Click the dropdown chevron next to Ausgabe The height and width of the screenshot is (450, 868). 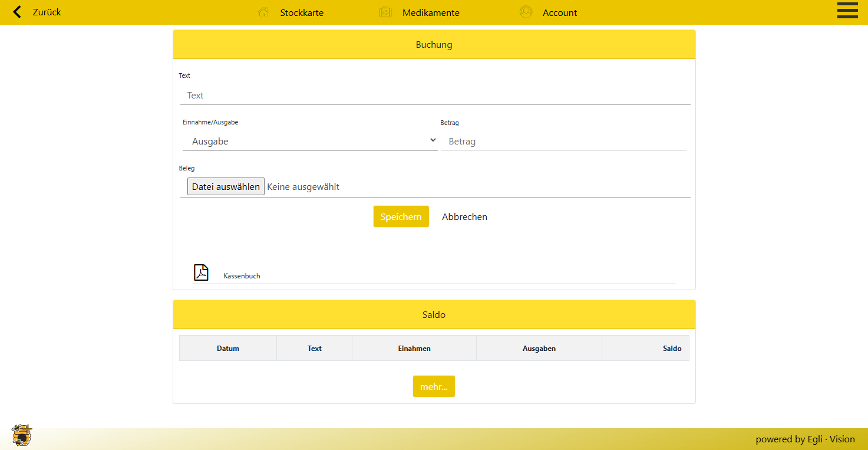(x=433, y=140)
